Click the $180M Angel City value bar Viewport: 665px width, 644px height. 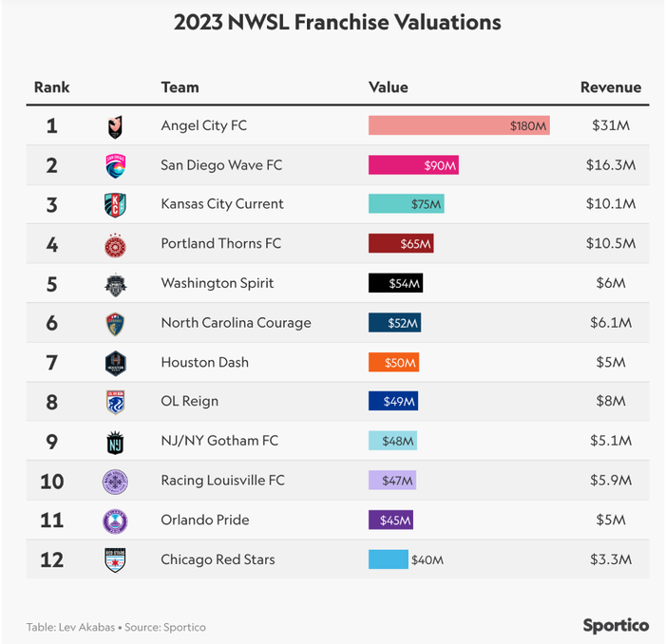pos(459,125)
